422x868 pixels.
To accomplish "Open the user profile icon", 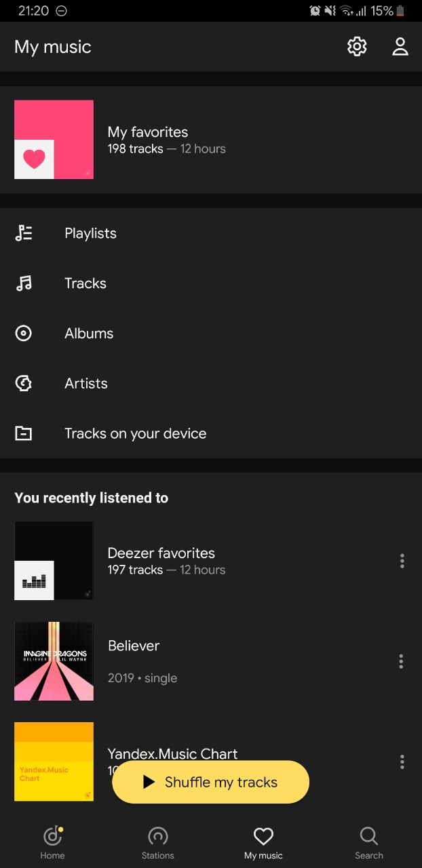I will click(x=400, y=46).
